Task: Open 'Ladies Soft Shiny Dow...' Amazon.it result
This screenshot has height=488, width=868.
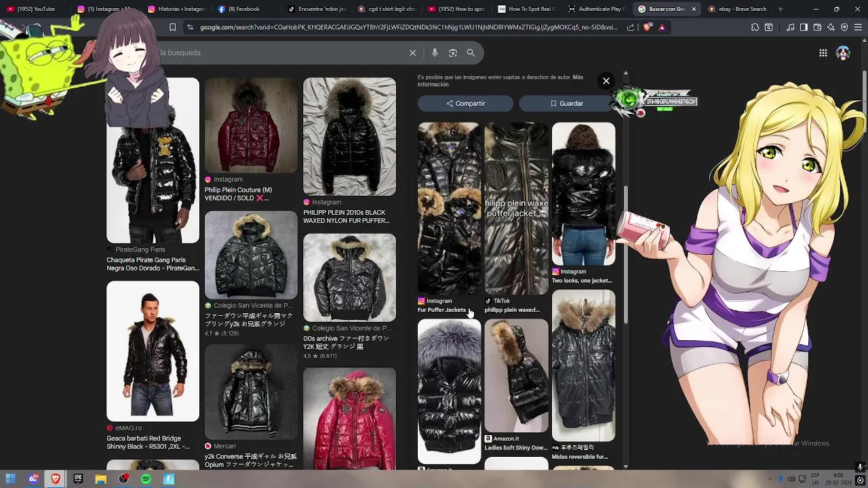Action: (516, 448)
